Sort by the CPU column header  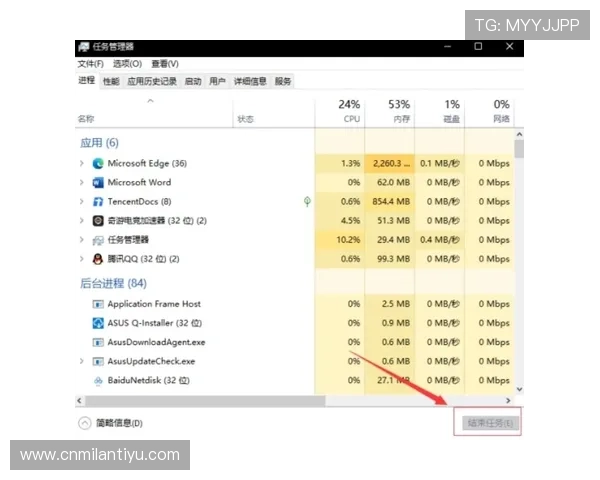(x=340, y=111)
